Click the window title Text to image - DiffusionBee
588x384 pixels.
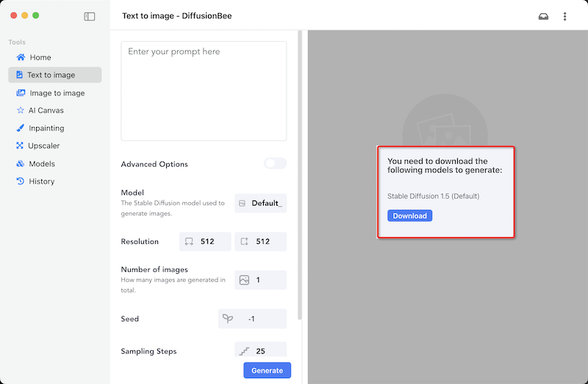[x=177, y=15]
